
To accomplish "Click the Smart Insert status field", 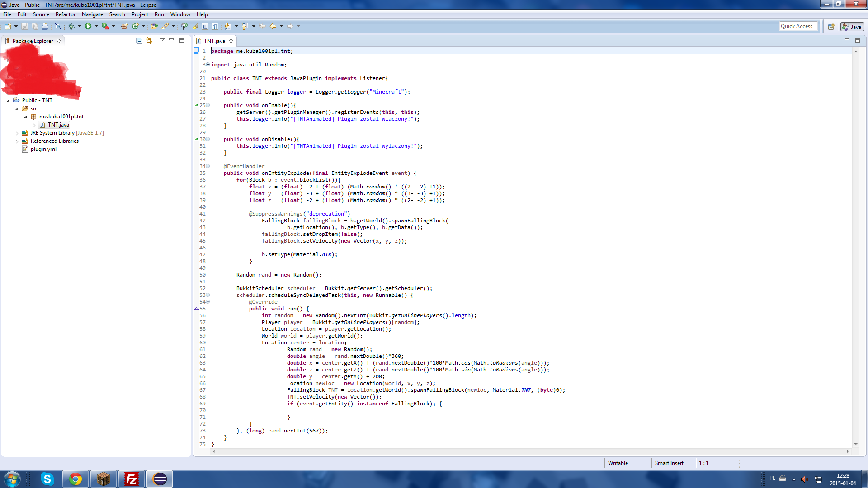I will pos(669,463).
